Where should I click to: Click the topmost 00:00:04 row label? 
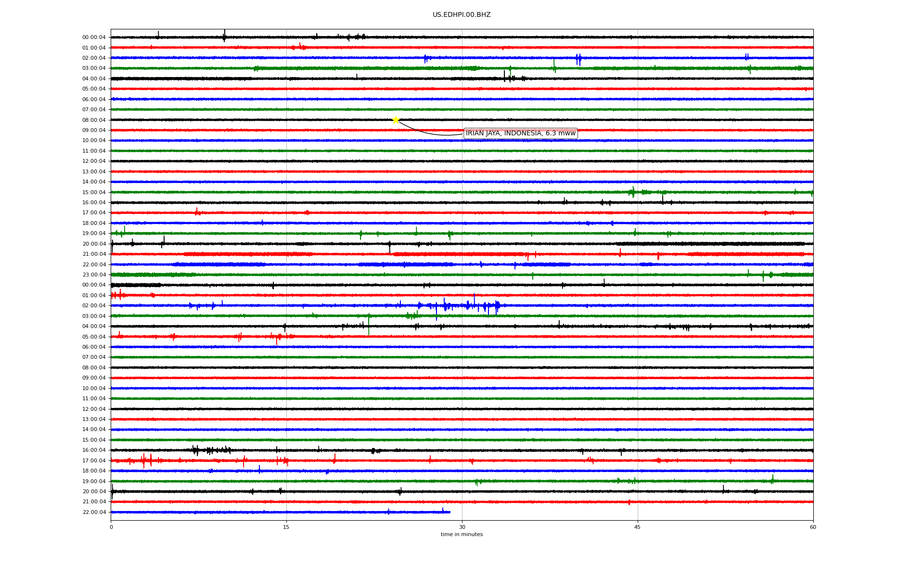click(94, 38)
